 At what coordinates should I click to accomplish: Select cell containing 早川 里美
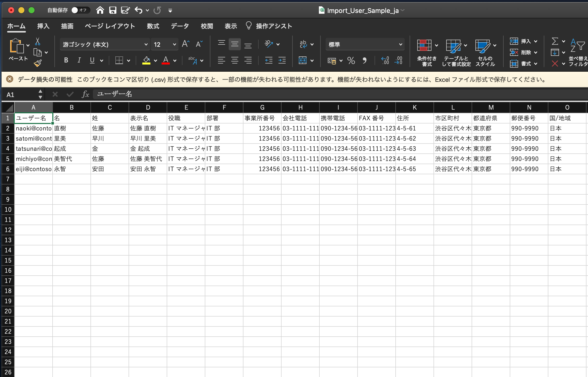(148, 138)
